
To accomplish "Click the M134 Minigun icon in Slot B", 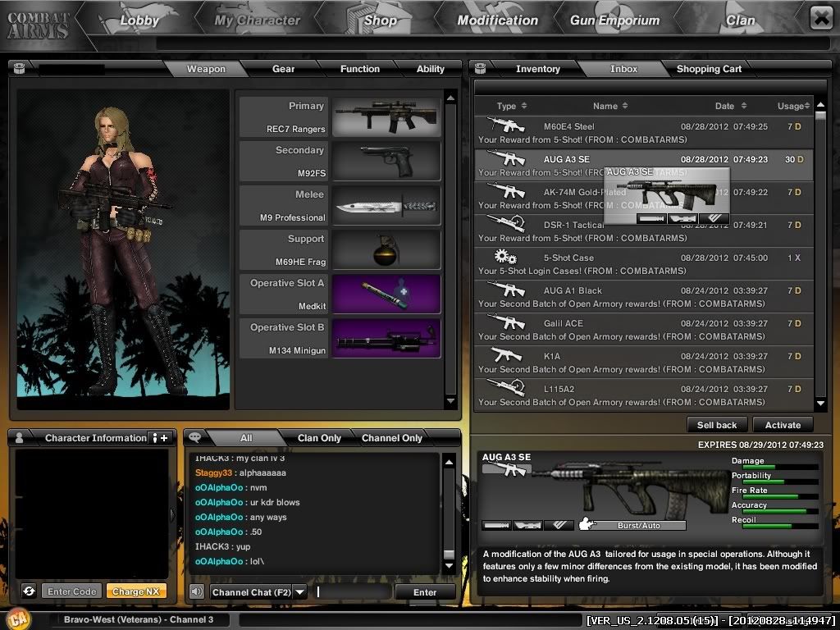I will point(386,339).
